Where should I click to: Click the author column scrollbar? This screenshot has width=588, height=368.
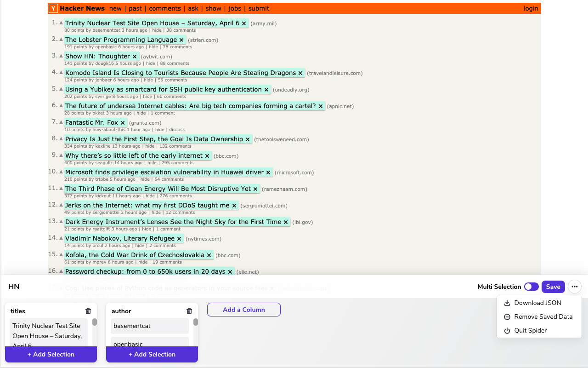(x=196, y=322)
